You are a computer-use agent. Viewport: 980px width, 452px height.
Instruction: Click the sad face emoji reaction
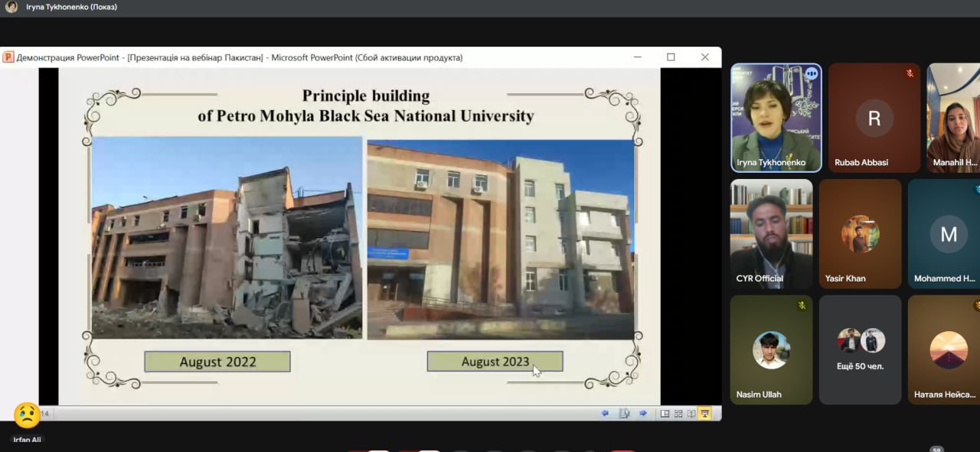coord(28,415)
